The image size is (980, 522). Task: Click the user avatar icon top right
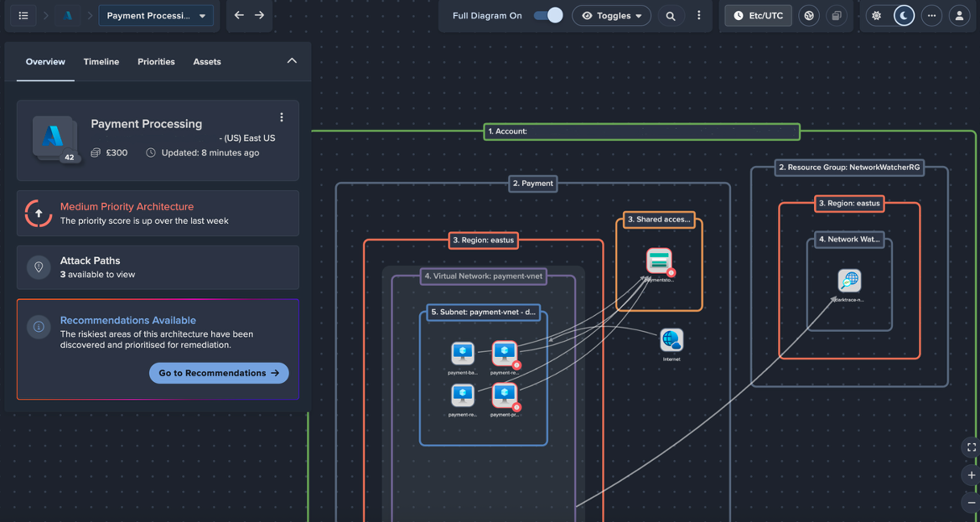coord(960,15)
